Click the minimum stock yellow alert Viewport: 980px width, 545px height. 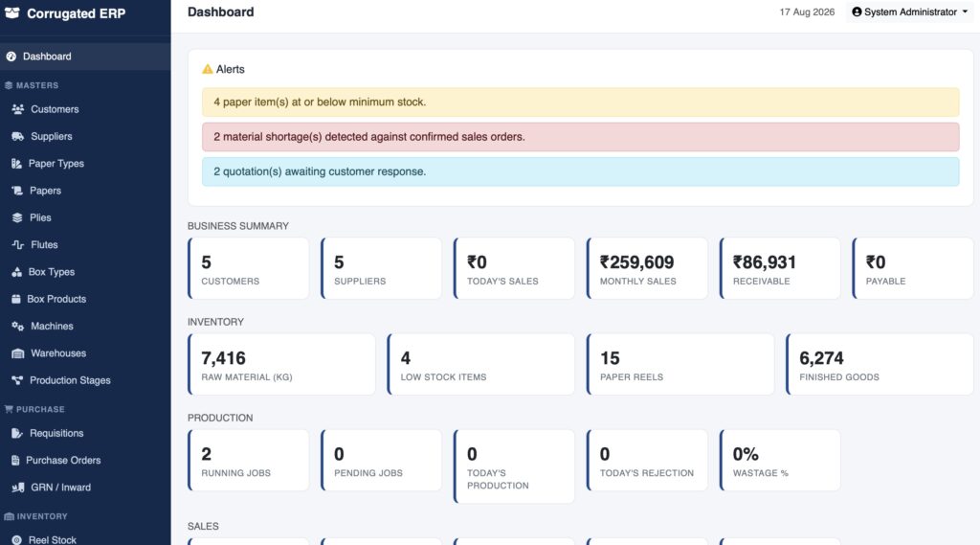click(x=581, y=102)
